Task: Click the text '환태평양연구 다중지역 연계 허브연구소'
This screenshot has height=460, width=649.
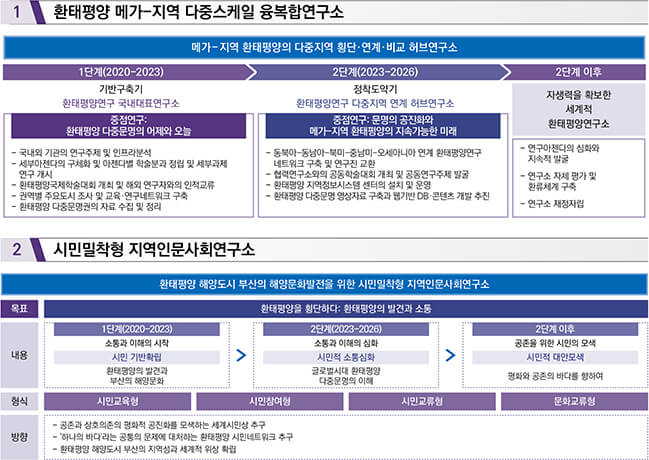Action: tap(375, 103)
